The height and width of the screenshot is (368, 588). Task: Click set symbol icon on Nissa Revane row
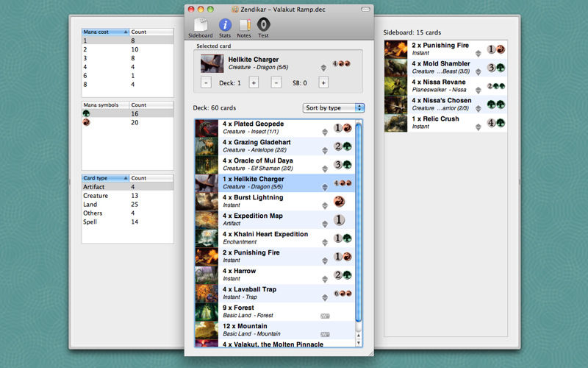tap(478, 90)
